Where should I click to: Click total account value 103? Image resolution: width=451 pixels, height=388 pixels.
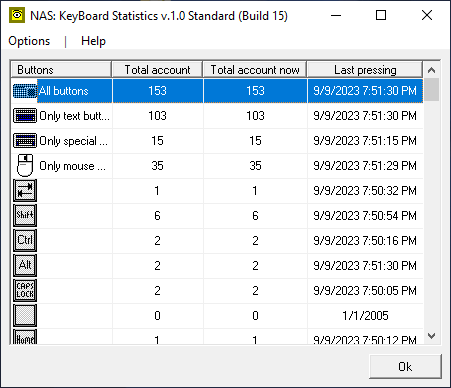pos(157,116)
